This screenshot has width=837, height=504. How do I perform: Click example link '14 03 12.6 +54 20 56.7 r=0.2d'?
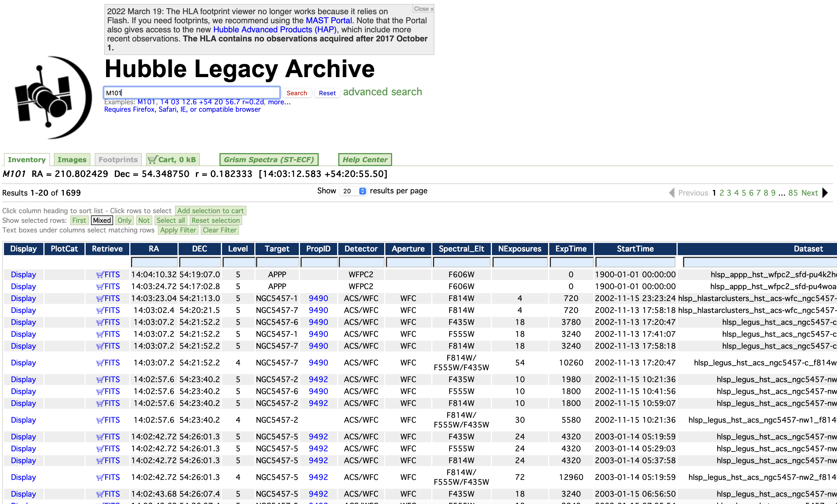pos(212,102)
